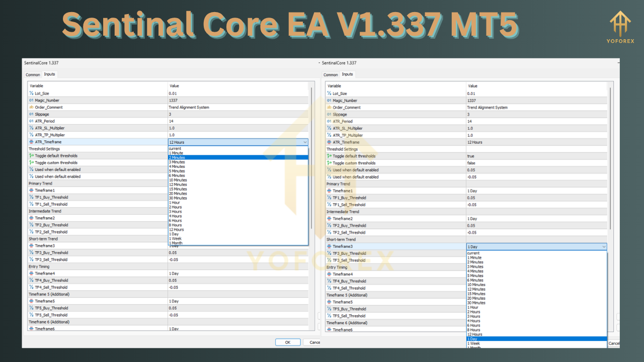
Task: Select the Inputs tab on the right dialog
Action: 347,74
